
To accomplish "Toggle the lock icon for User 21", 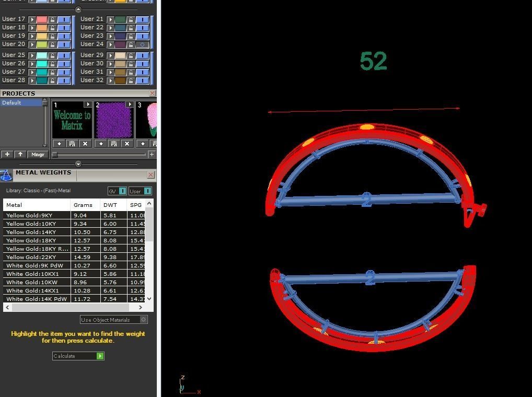I will 131,20.
